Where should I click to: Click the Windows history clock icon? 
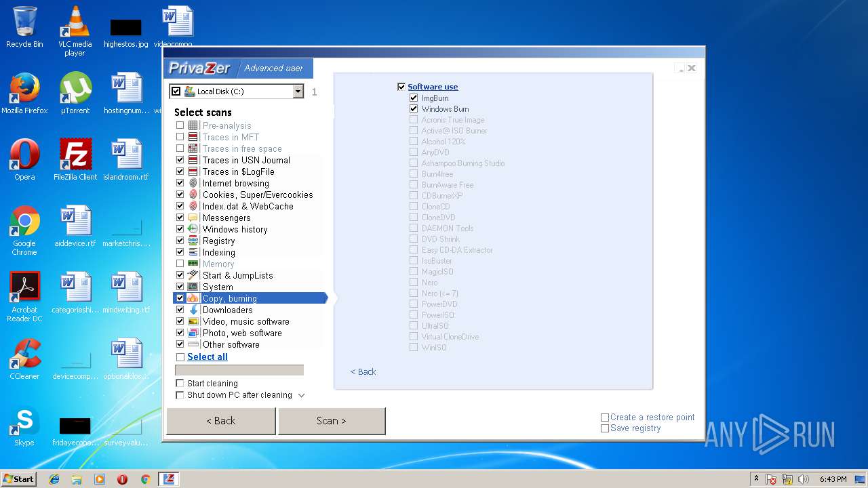point(193,229)
